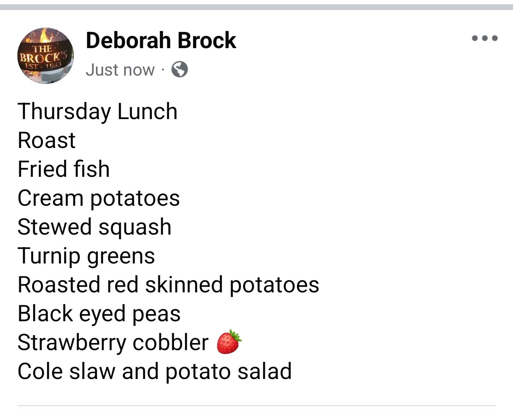Screen dimensions: 513x420
Task: Click the 'Black eyed peas' text
Action: point(99,313)
